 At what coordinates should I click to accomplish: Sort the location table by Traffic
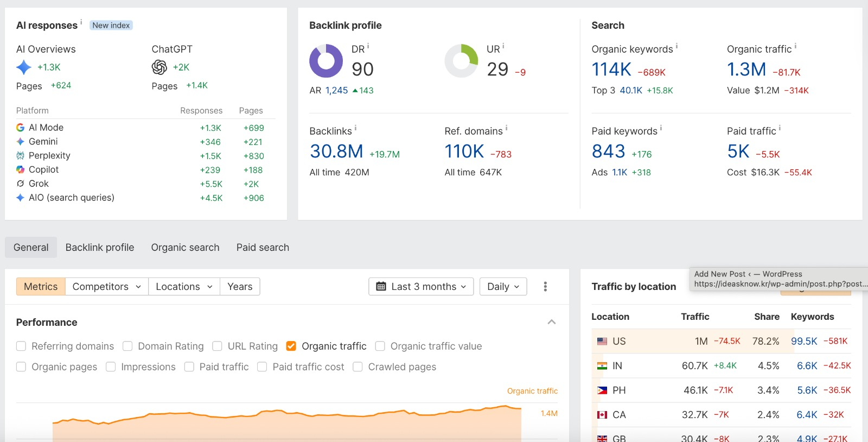(x=695, y=317)
